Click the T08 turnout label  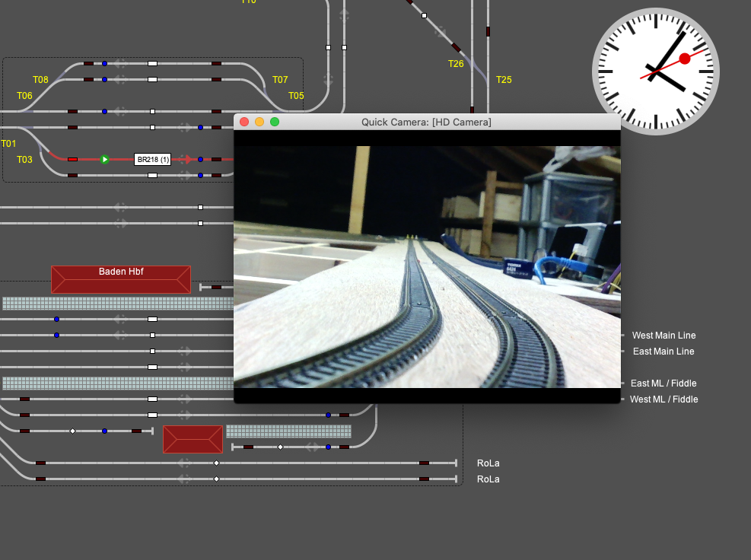[40, 80]
